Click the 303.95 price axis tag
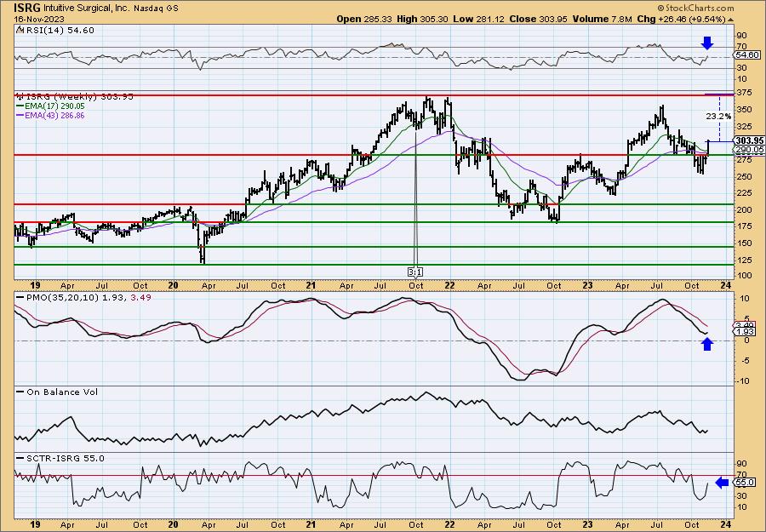The image size is (766, 532). (x=749, y=141)
